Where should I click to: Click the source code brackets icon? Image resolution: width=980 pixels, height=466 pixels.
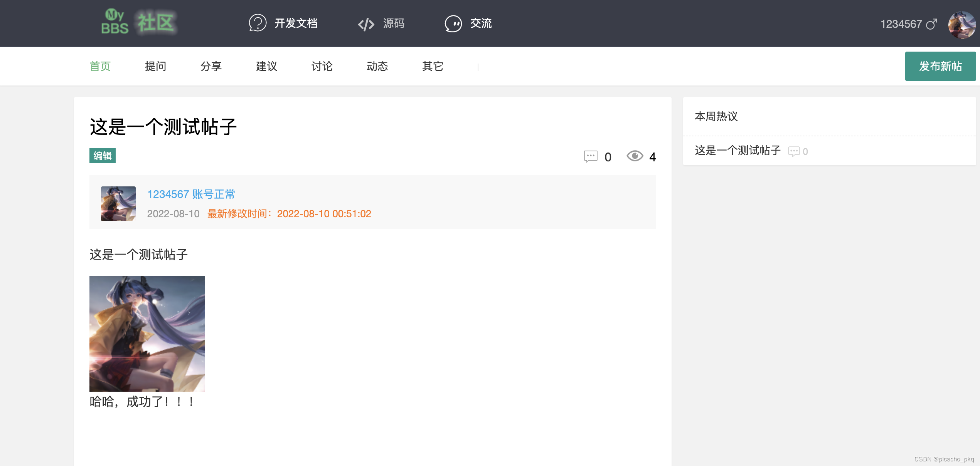[x=366, y=24]
